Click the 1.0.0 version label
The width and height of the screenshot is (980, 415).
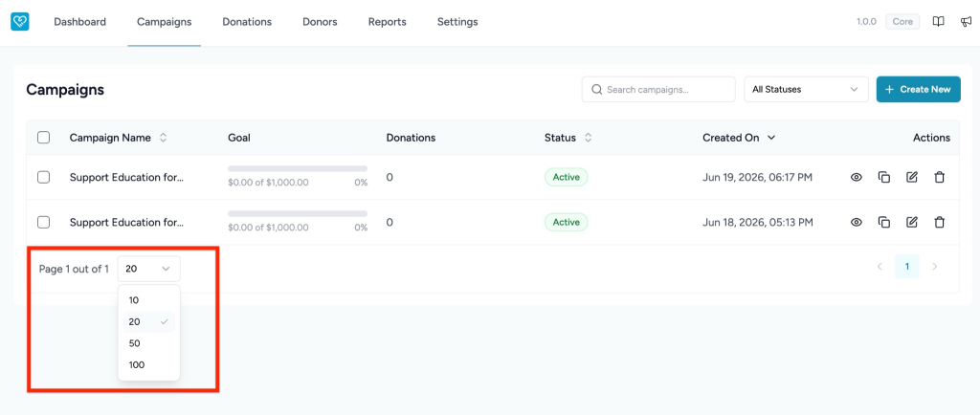866,22
